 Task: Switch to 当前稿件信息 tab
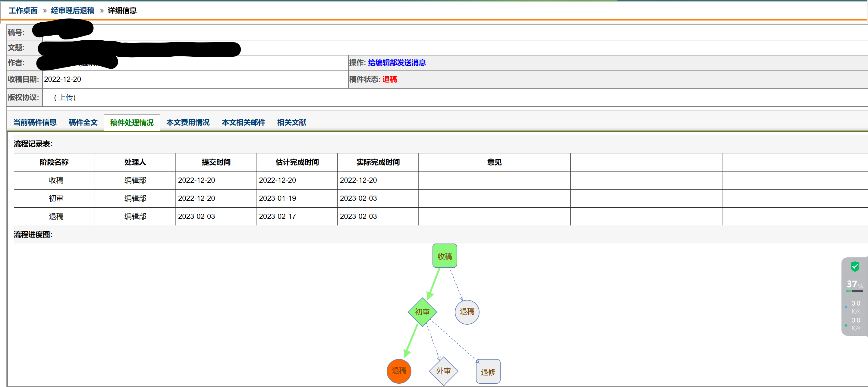pyautogui.click(x=35, y=122)
